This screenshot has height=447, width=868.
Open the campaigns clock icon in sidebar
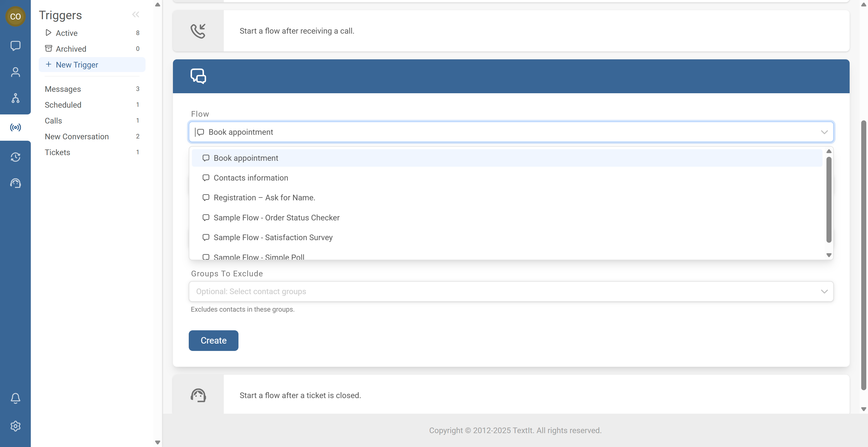point(15,157)
